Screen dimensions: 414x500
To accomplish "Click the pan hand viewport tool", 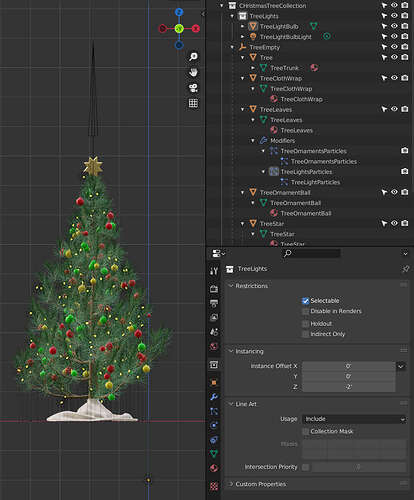I will pos(193,72).
